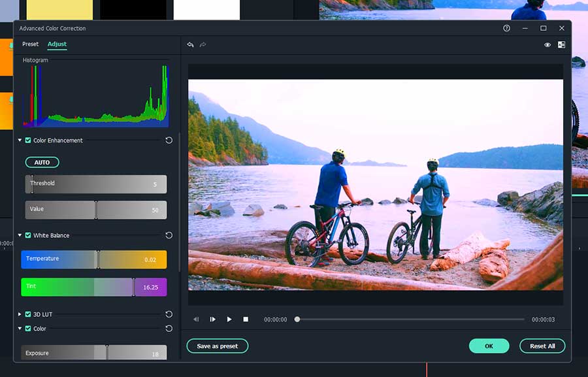Open the A/B comparison view icon
The height and width of the screenshot is (377, 588).
click(x=561, y=44)
